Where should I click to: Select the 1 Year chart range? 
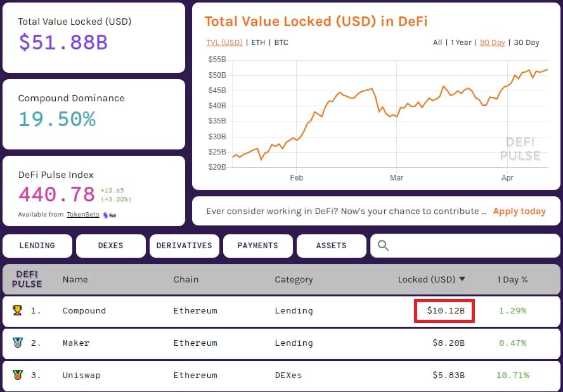[x=461, y=42]
